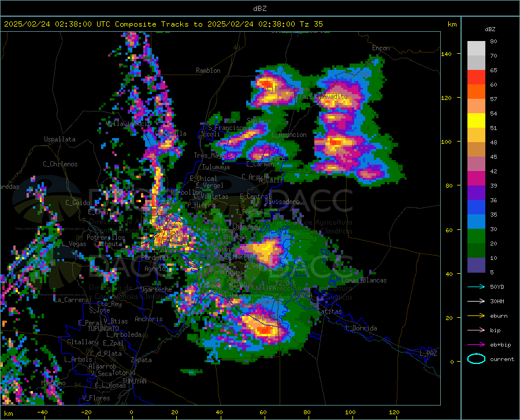Pick the orange 57-60 dBZ swatch
Image resolution: width=520 pixels, height=420 pixels.
click(x=476, y=92)
